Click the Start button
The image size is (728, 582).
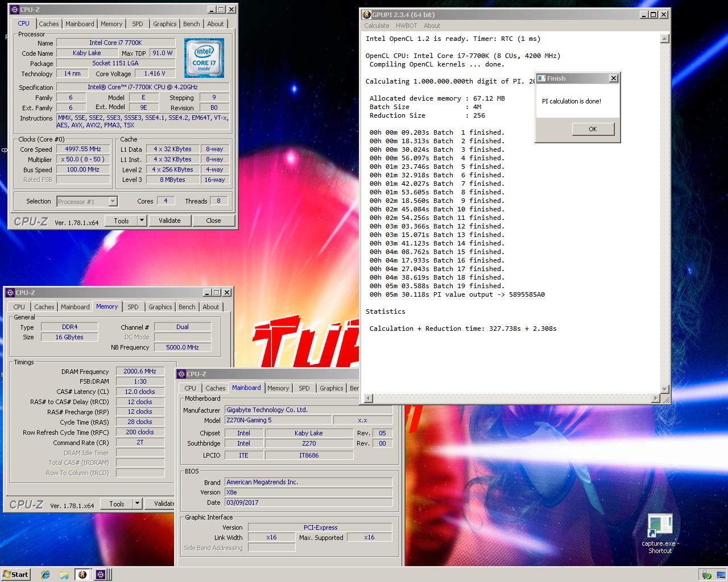pyautogui.click(x=15, y=575)
